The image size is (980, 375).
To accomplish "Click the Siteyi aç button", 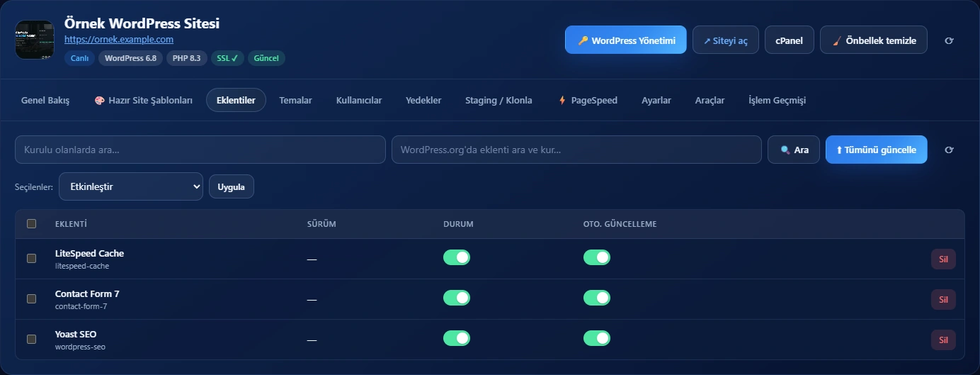I will 726,40.
